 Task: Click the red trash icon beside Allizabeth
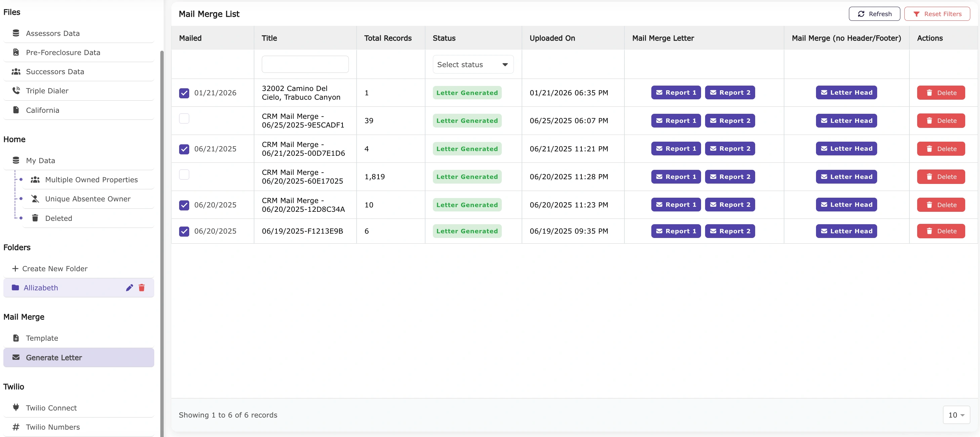click(x=141, y=288)
